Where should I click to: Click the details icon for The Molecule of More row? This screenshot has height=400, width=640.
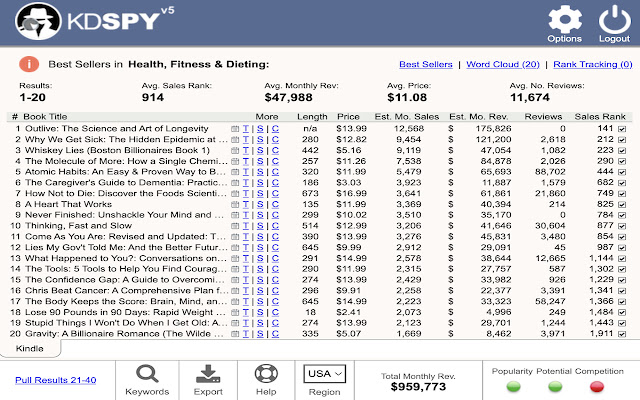[235, 162]
